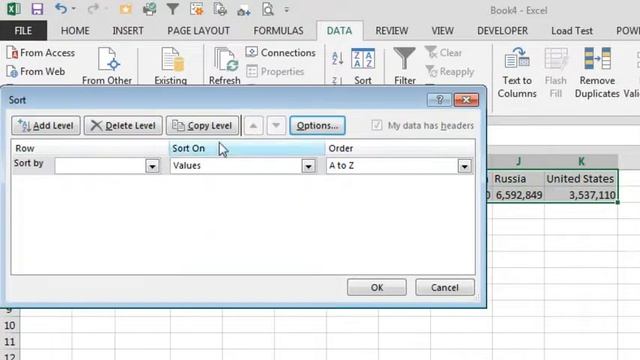Select row 11 header
Image resolution: width=640 pixels, height=360 pixels.
tap(10, 342)
